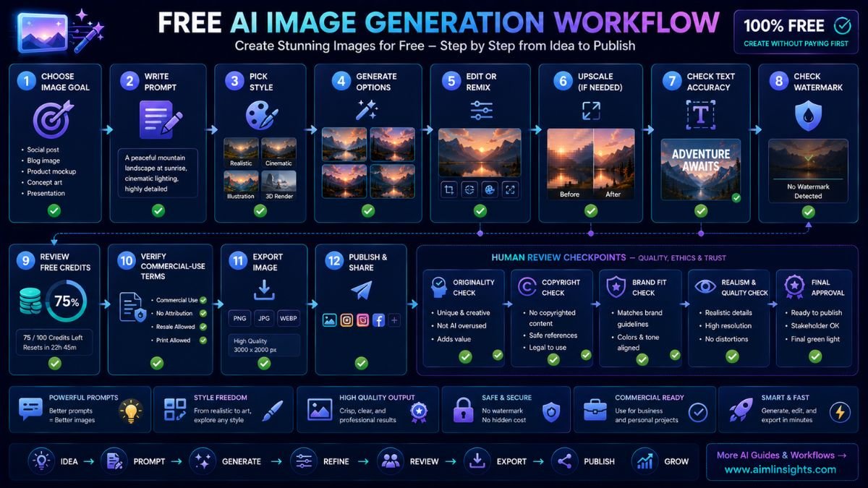Click the green checkmark under No Watermark Detected
Screen dimensions: 868x488
(x=808, y=212)
